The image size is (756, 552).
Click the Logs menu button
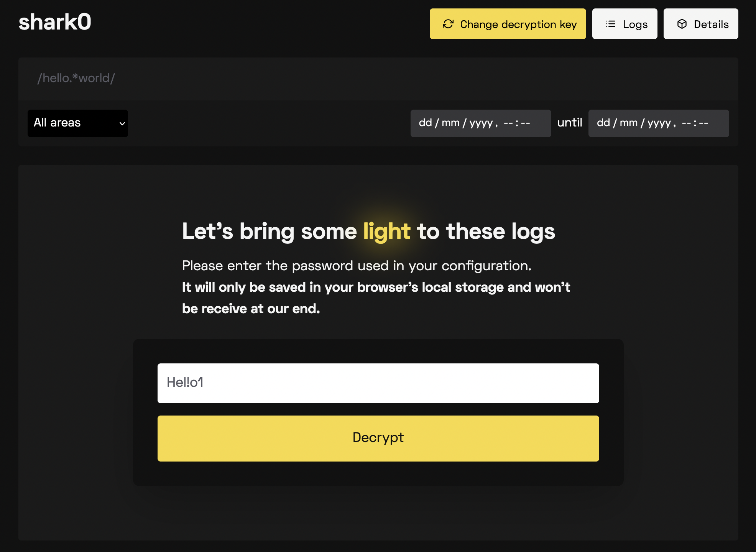pos(625,24)
